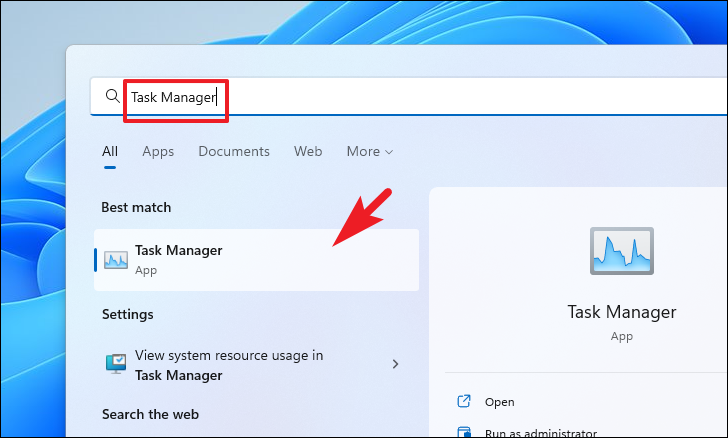Switch to the Web filter tab
The width and height of the screenshot is (728, 438).
click(x=308, y=151)
